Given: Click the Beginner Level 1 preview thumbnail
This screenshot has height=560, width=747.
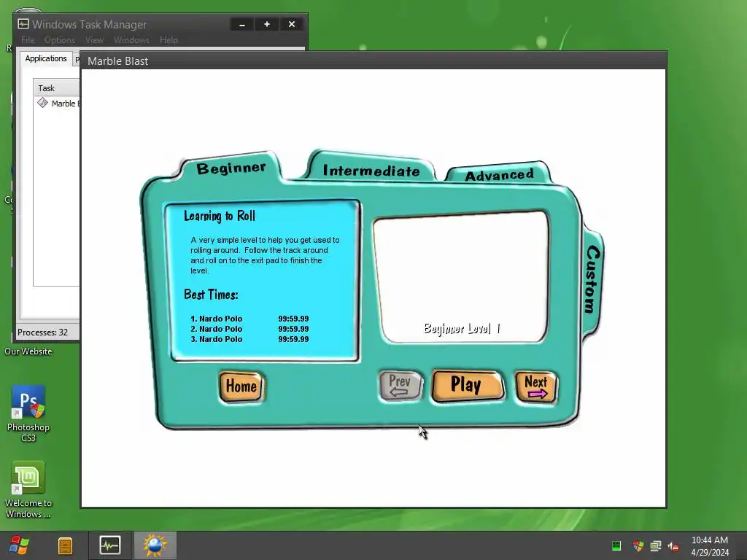Looking at the screenshot, I should [461, 277].
